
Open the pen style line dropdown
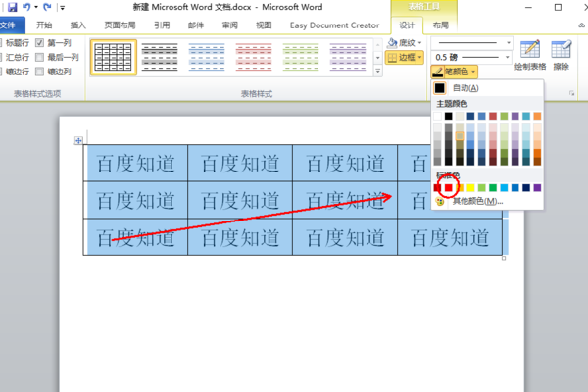(x=509, y=43)
